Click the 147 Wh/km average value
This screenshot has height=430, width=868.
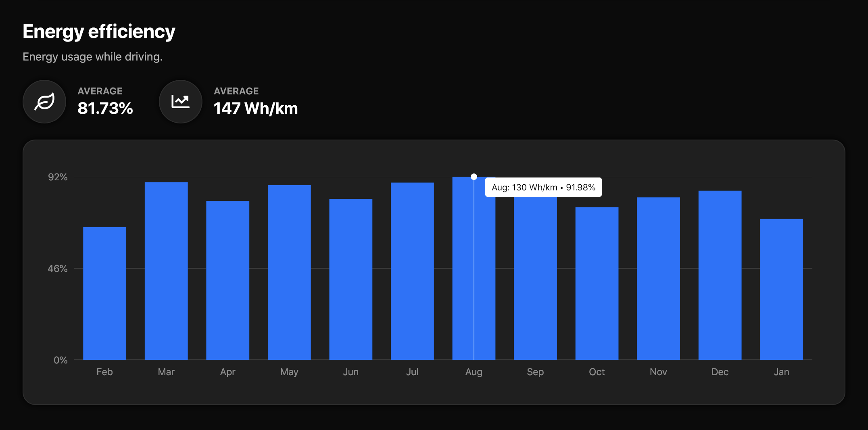click(x=256, y=108)
